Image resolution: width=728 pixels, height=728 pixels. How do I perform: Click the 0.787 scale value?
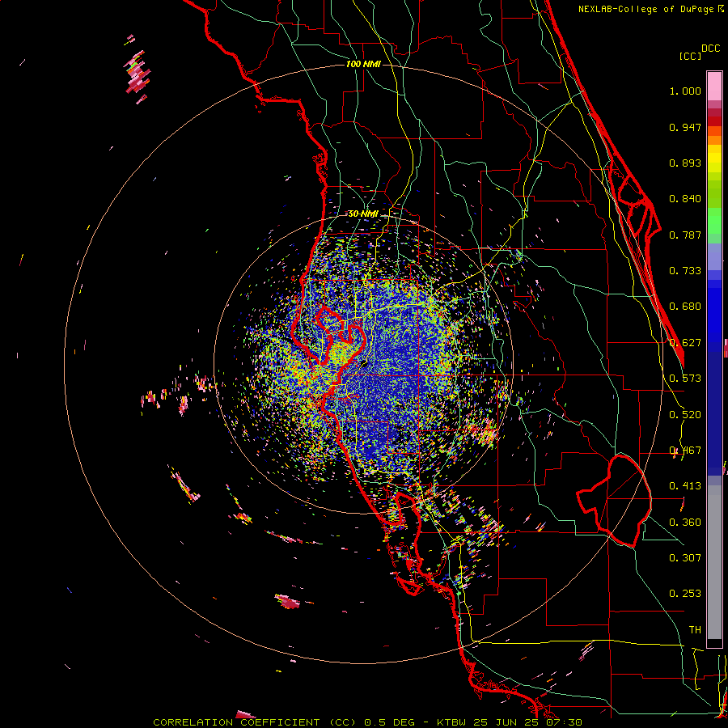685,235
